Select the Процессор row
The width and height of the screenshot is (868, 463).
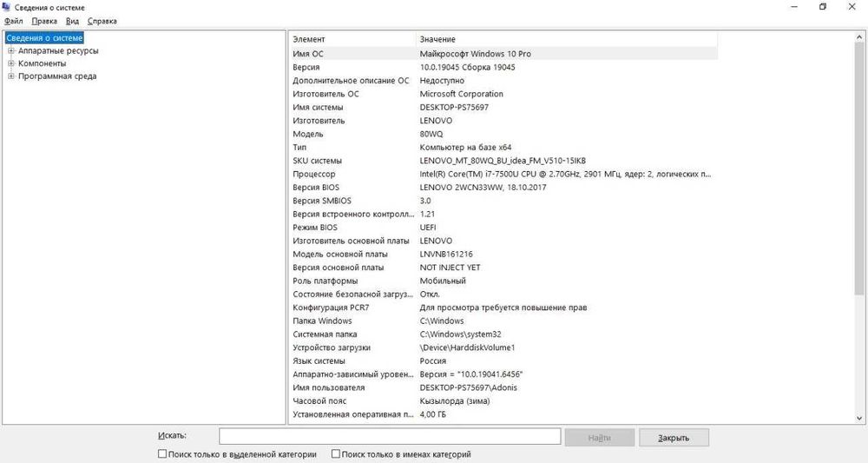[x=503, y=174]
